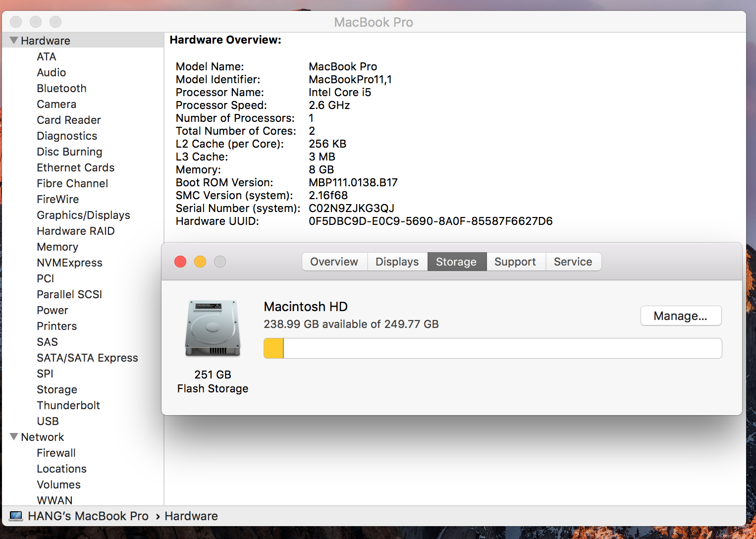Select SAS in the sidebar

(48, 342)
